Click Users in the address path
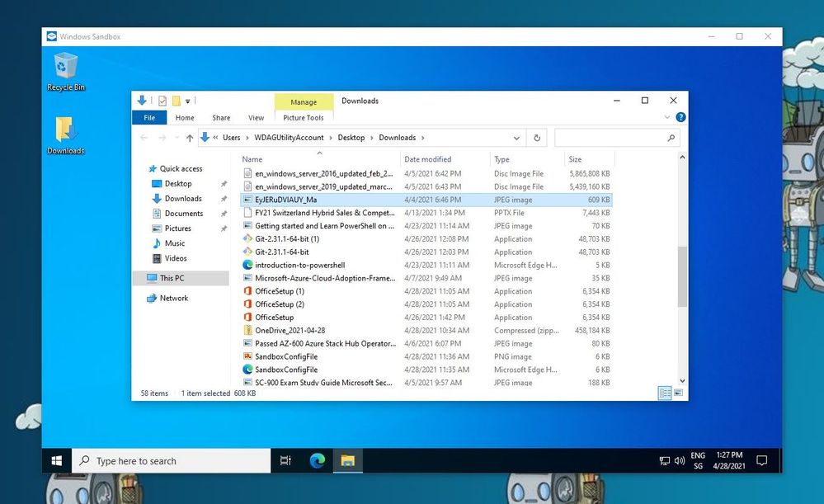 tap(231, 138)
